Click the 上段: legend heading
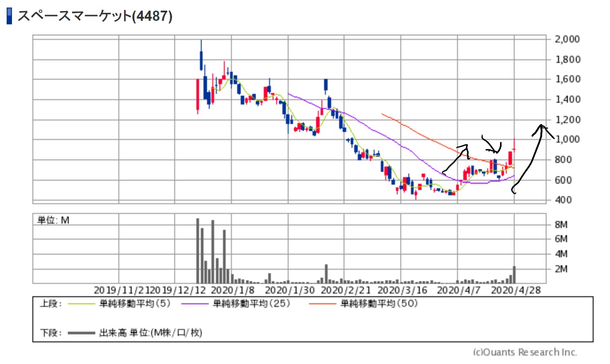This screenshot has height=364, width=610. 51,304
